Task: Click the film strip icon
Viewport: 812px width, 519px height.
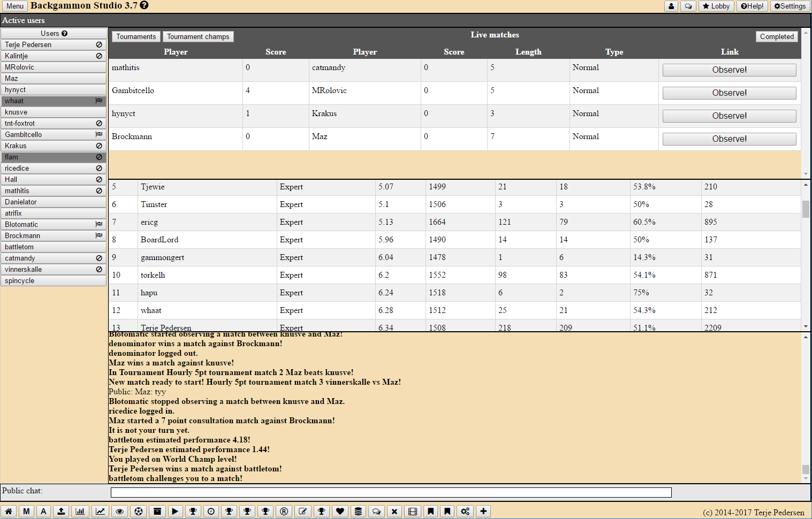Action: [x=412, y=512]
